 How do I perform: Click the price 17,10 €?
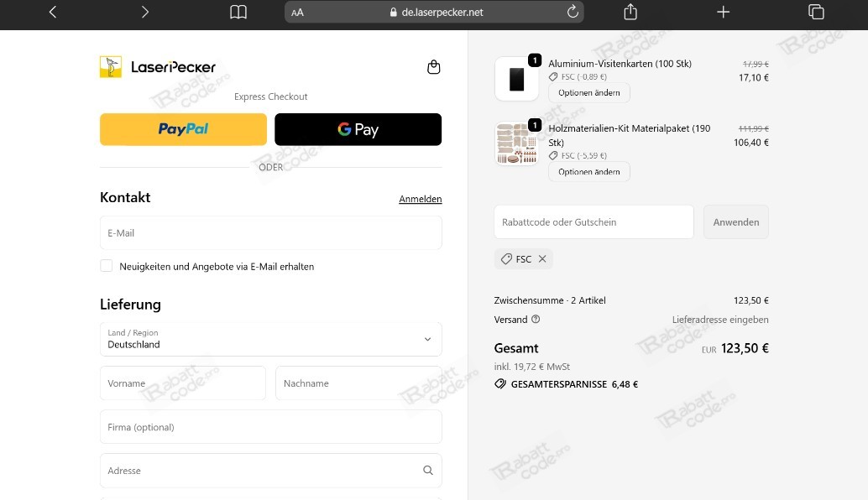[x=753, y=78]
